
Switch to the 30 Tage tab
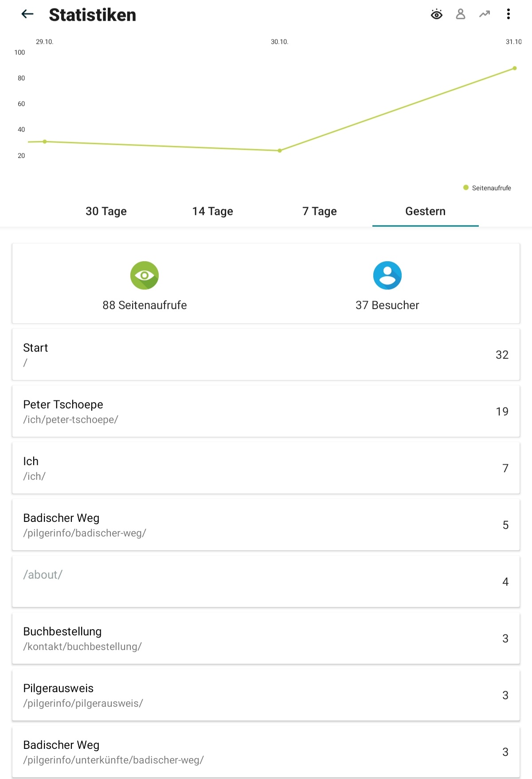pos(106,211)
